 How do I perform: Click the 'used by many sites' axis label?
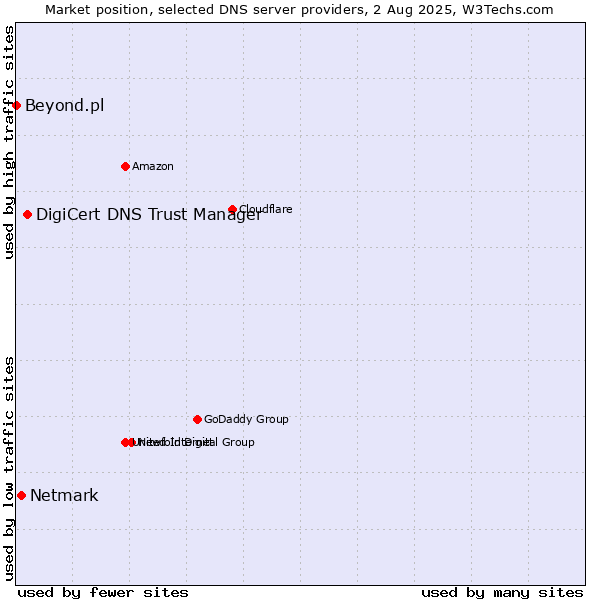tap(502, 593)
